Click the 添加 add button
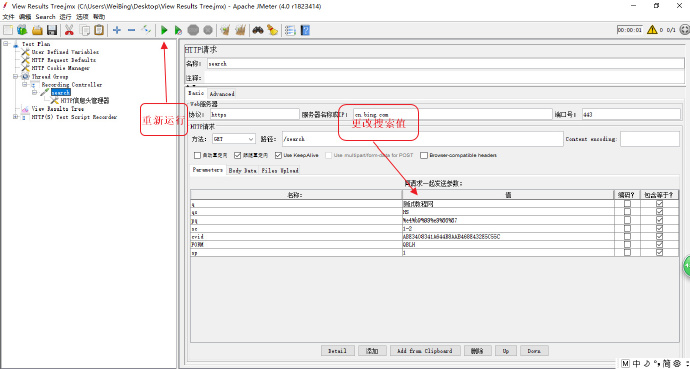The width and height of the screenshot is (690, 369). tap(372, 351)
